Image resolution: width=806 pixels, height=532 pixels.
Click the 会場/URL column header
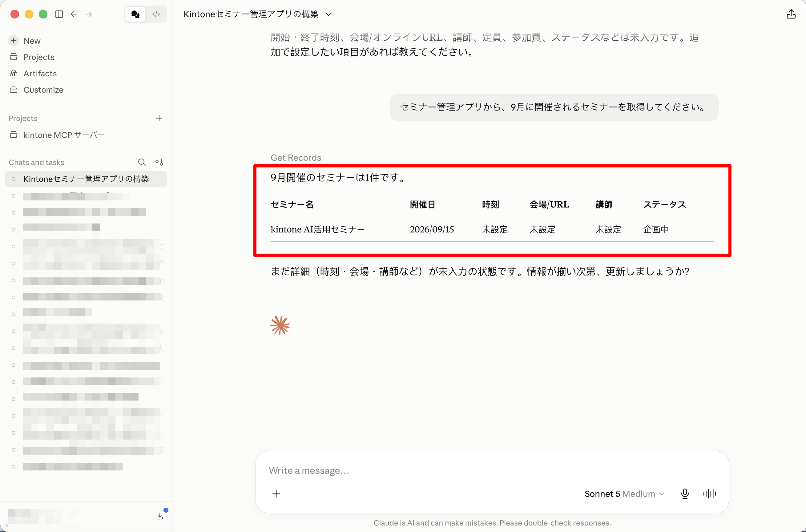coord(549,204)
